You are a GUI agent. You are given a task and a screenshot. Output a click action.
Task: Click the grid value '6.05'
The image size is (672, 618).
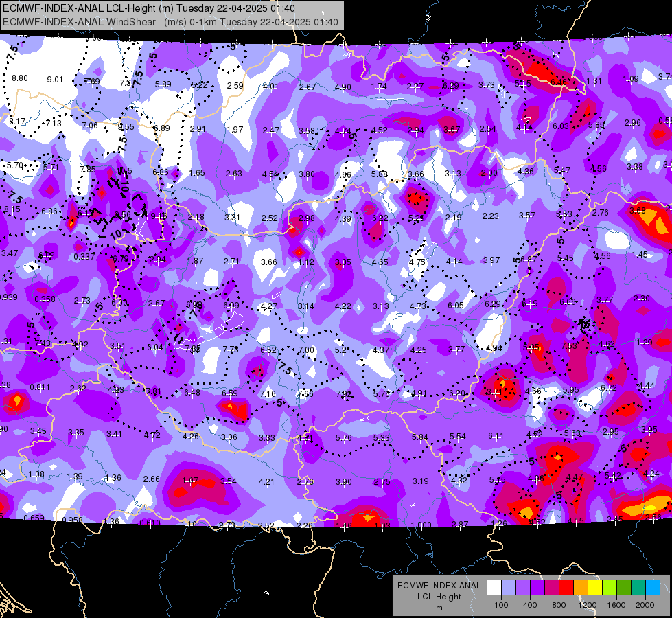point(456,306)
